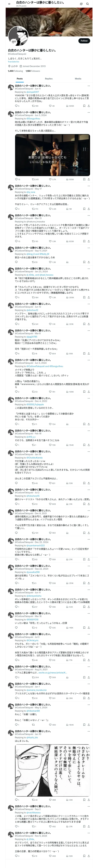Image resolution: width=98 pixels, height=868 pixels.
Task: Open more options on the Sep 17, 2021 tweet
Action: click(x=89, y=248)
